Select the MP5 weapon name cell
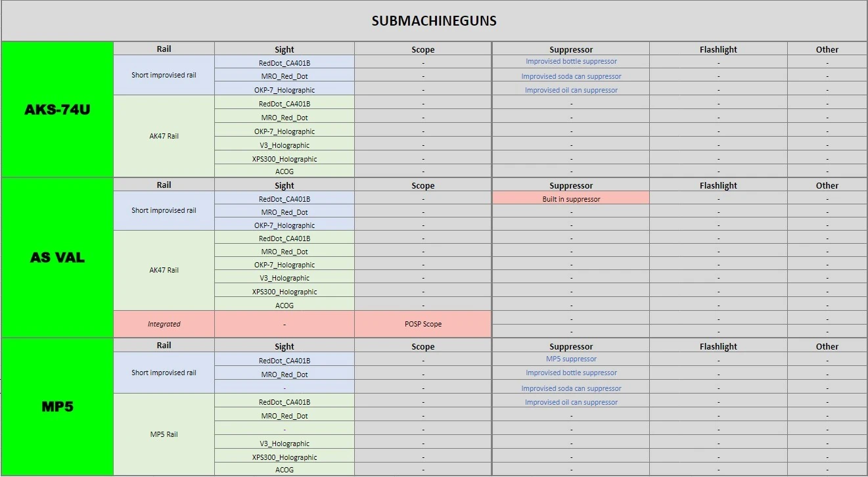The height and width of the screenshot is (477, 868). click(57, 407)
